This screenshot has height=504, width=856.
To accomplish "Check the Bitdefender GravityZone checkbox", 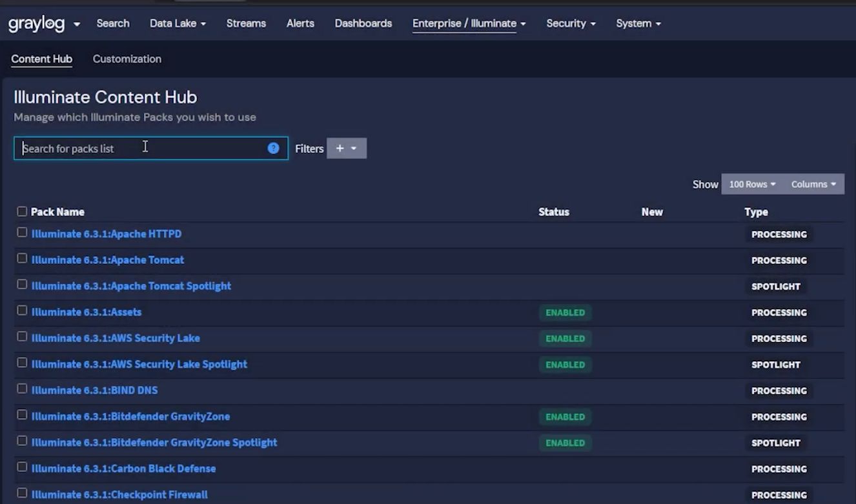I will (22, 415).
